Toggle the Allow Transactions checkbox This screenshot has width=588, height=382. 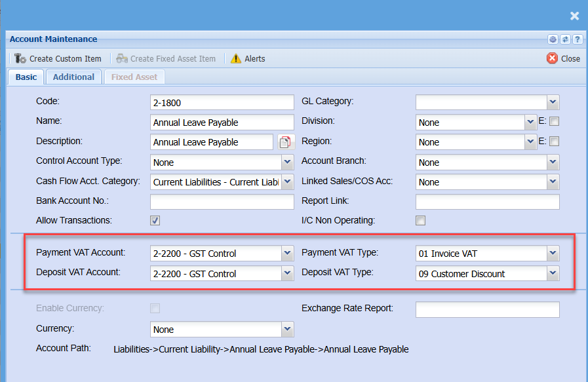click(155, 220)
